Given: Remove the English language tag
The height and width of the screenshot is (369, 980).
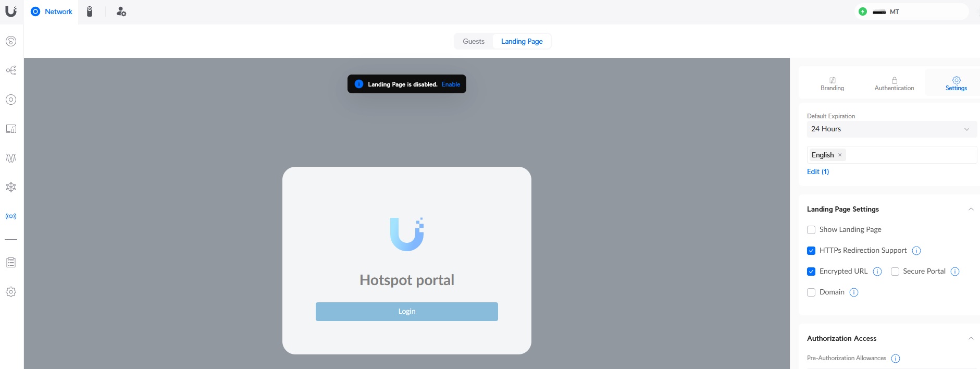Looking at the screenshot, I should 840,155.
